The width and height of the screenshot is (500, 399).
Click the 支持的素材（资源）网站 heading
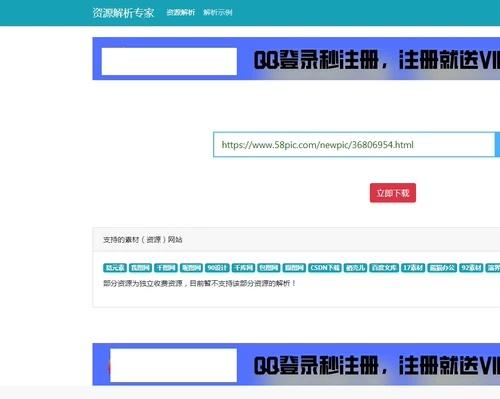tap(143, 240)
